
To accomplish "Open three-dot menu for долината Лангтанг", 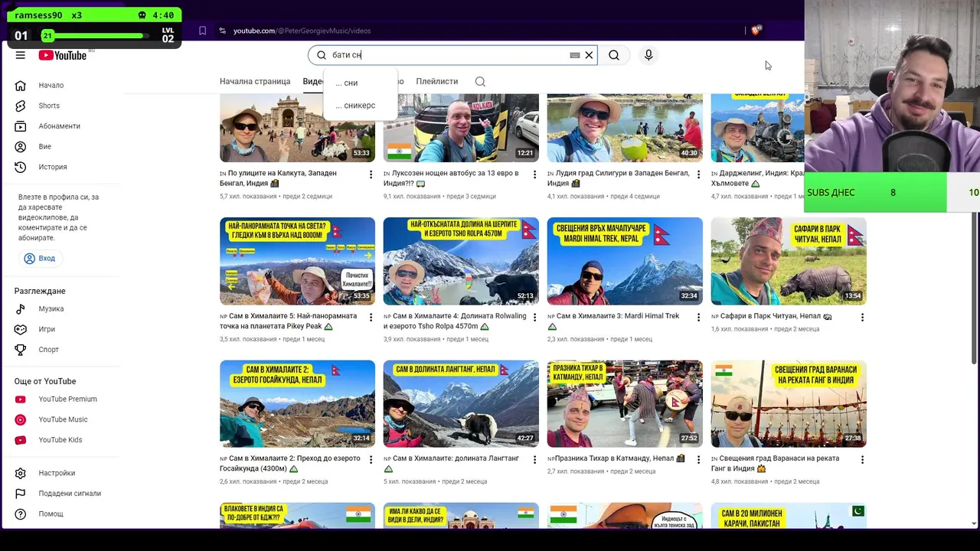I will (534, 460).
